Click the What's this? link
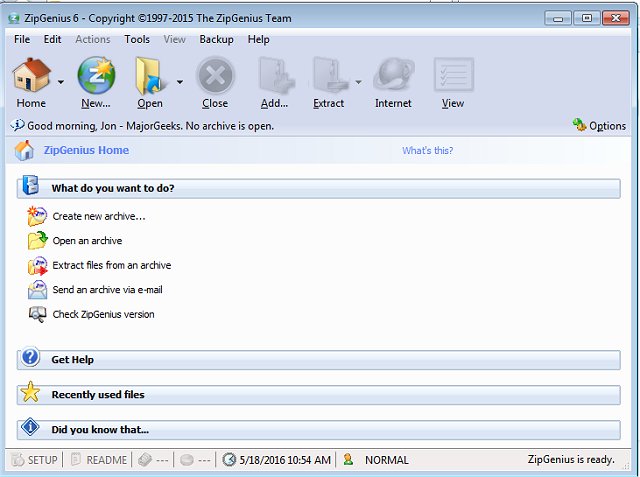 click(x=427, y=151)
